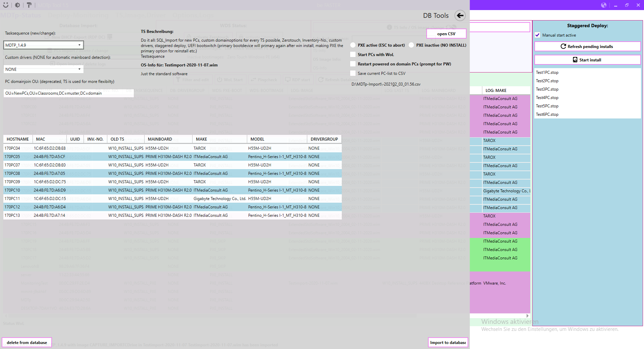Click the scroll right arrow under LOG: MAKE table

tap(528, 315)
